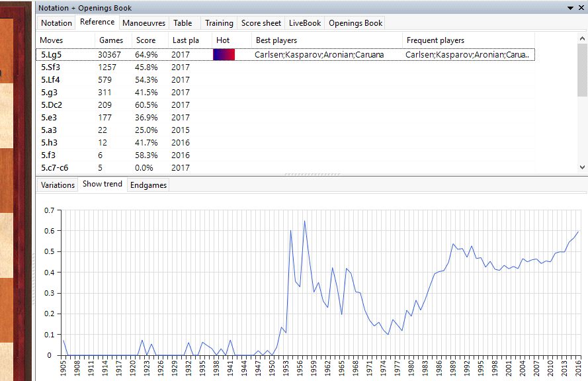The image size is (588, 381).
Task: Sort by the Score column header
Action: [x=146, y=41]
